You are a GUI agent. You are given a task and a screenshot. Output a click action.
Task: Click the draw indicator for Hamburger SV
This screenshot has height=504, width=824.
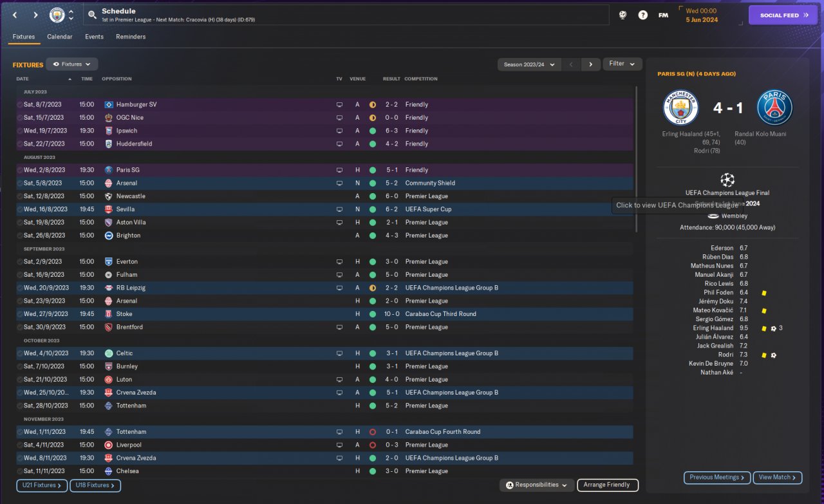point(372,104)
